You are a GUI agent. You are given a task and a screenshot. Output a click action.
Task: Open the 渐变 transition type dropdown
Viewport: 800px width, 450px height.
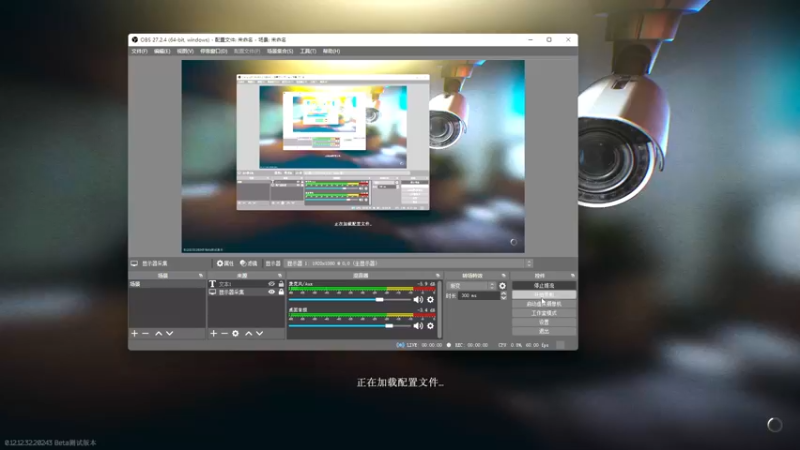coord(471,286)
